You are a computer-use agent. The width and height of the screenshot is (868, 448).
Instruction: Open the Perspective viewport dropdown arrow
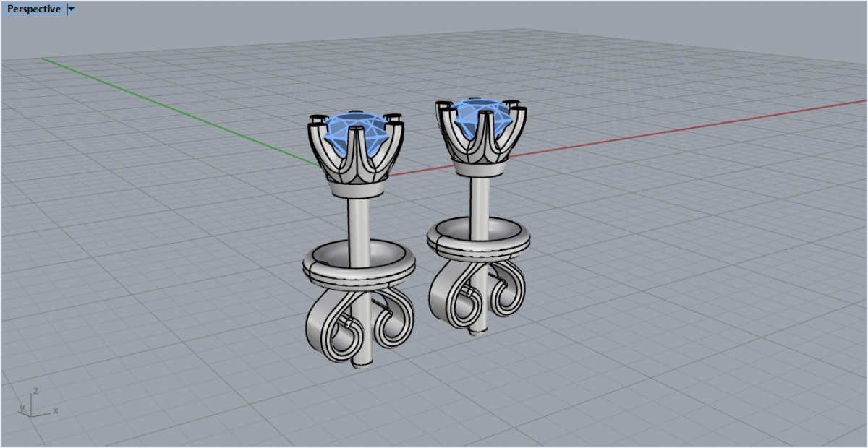pyautogui.click(x=70, y=9)
